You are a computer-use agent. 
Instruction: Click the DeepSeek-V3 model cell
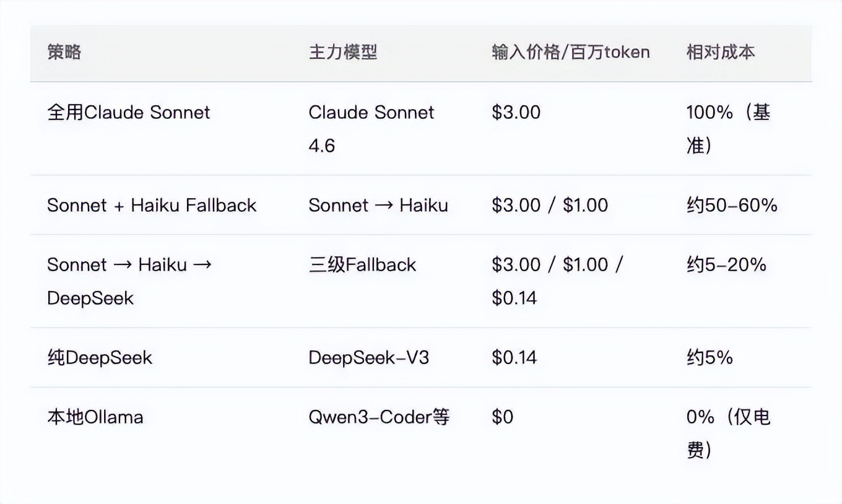point(368,358)
